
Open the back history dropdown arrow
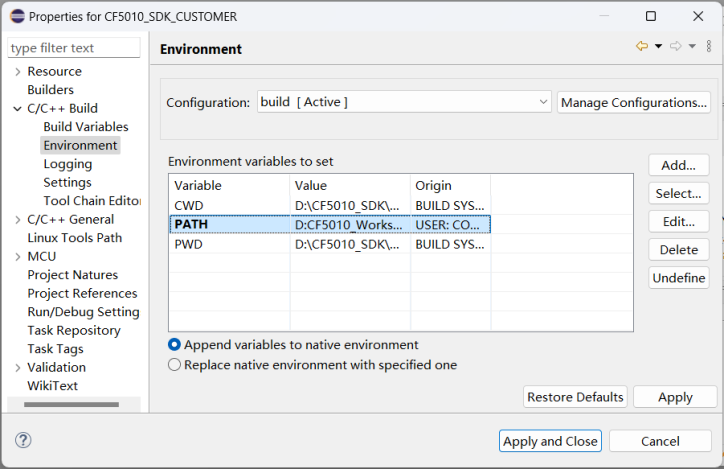[x=658, y=47]
